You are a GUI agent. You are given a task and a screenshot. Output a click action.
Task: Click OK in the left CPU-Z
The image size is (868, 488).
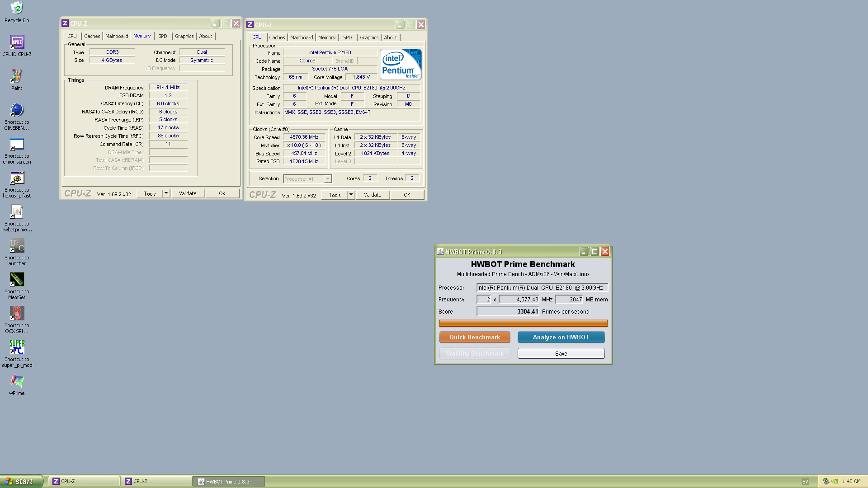(222, 193)
